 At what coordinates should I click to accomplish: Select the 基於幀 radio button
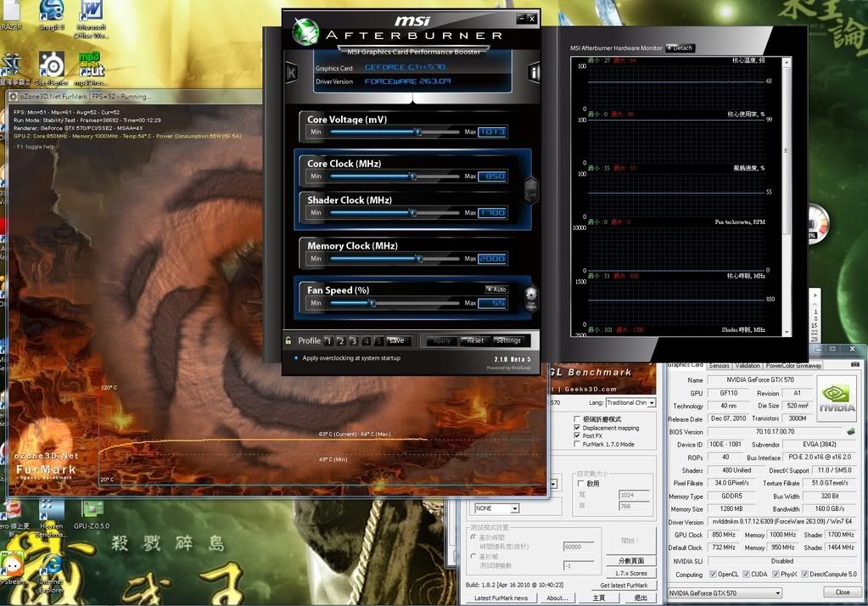click(x=473, y=556)
